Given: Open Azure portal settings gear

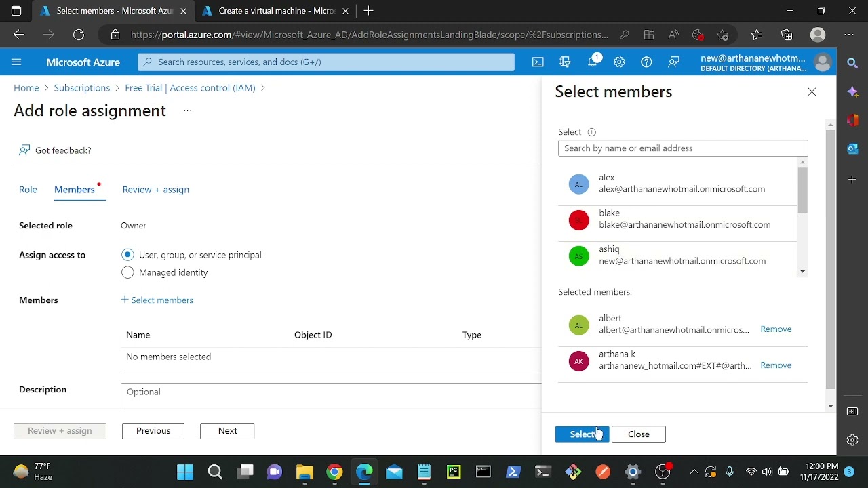Looking at the screenshot, I should tap(619, 62).
